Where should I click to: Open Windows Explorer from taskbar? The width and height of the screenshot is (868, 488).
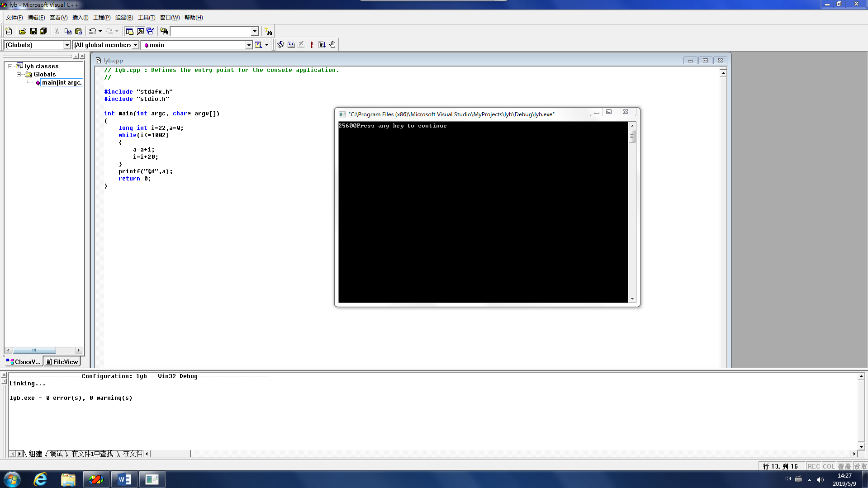pyautogui.click(x=68, y=479)
